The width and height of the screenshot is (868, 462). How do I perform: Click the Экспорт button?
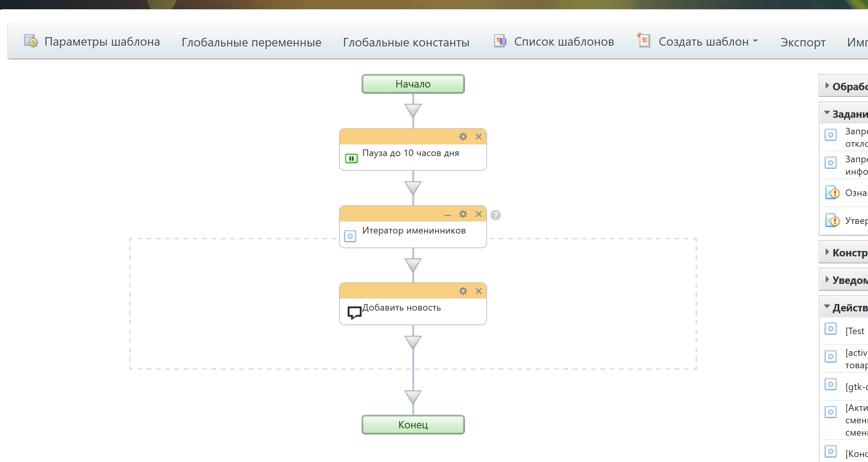(x=803, y=42)
